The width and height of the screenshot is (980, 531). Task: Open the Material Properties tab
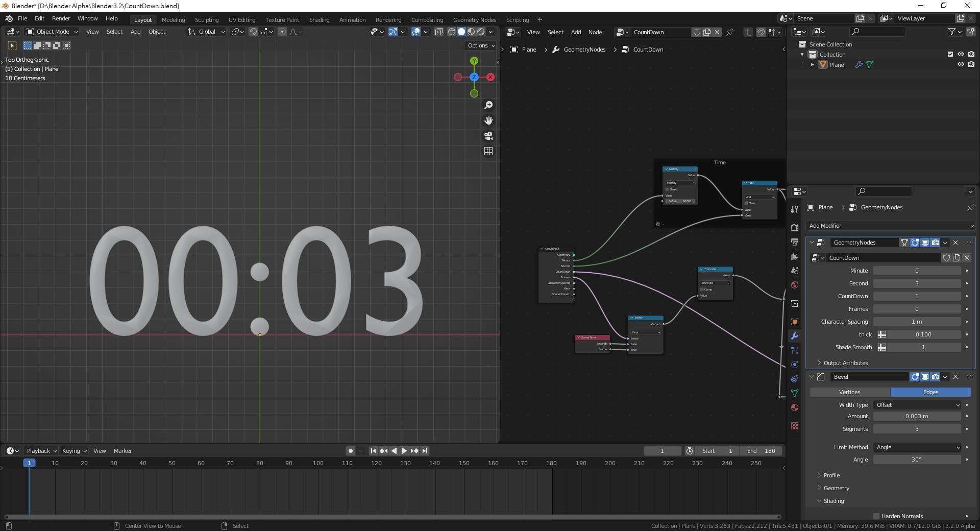(794, 407)
